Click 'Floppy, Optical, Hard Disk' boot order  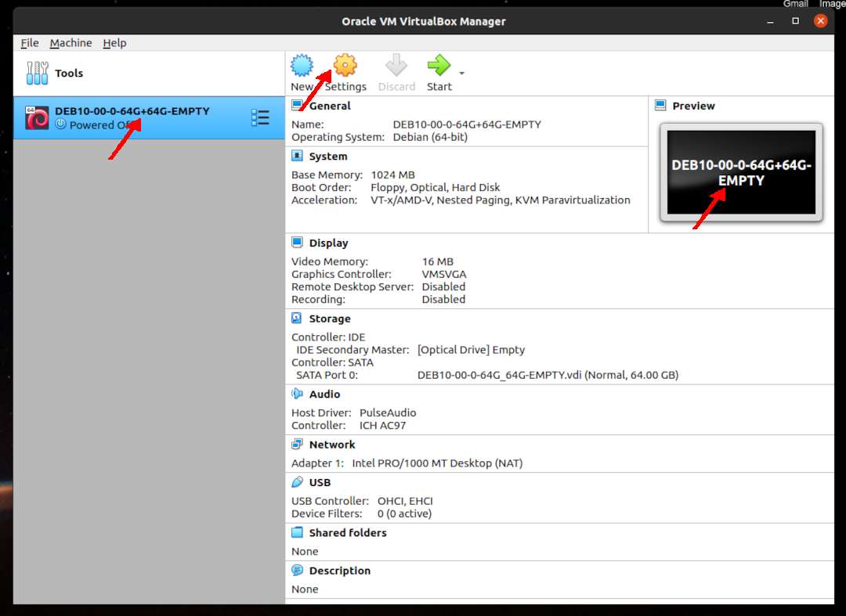click(435, 188)
